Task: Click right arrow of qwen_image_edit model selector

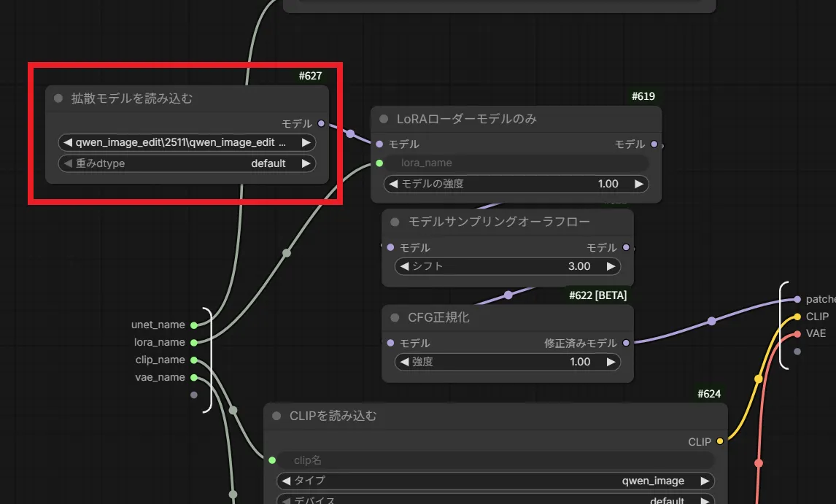Action: [306, 143]
